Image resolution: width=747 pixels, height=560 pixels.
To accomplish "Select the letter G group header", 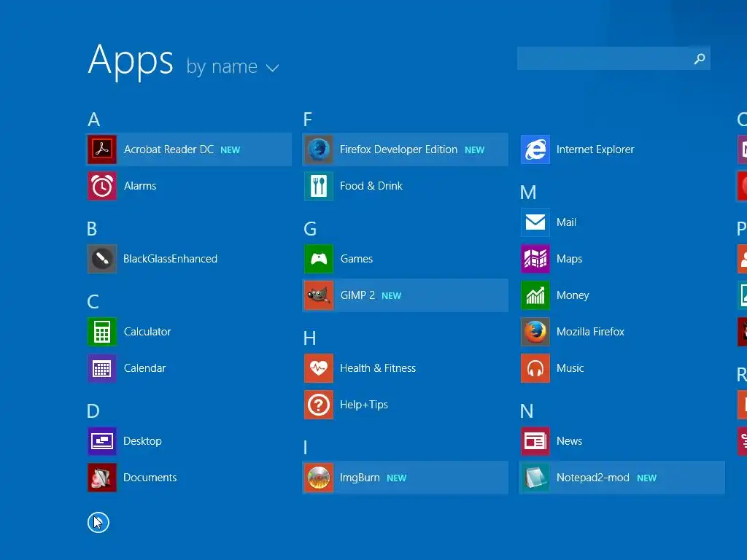I will coord(310,229).
